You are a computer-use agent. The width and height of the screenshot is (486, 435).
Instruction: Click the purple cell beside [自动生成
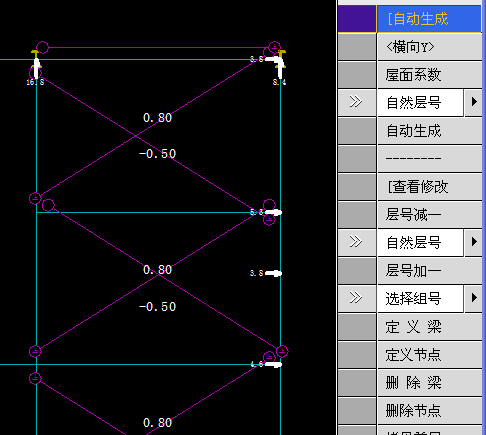[357, 19]
